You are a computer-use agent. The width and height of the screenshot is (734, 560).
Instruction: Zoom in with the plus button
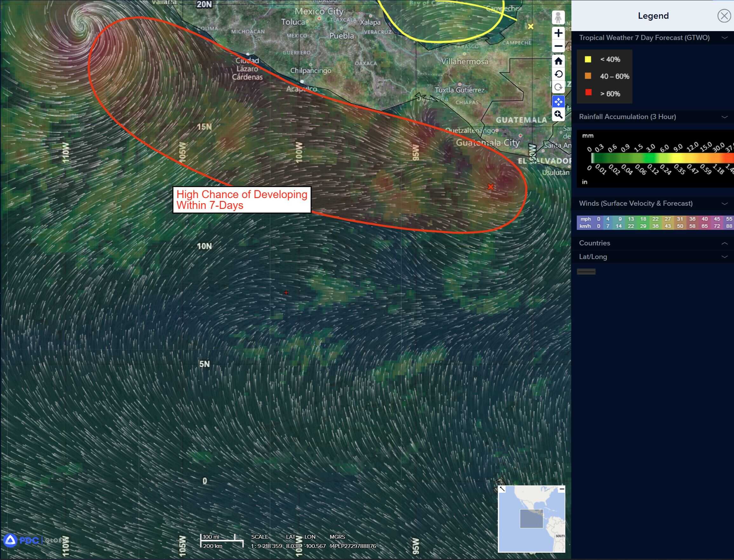(x=558, y=33)
